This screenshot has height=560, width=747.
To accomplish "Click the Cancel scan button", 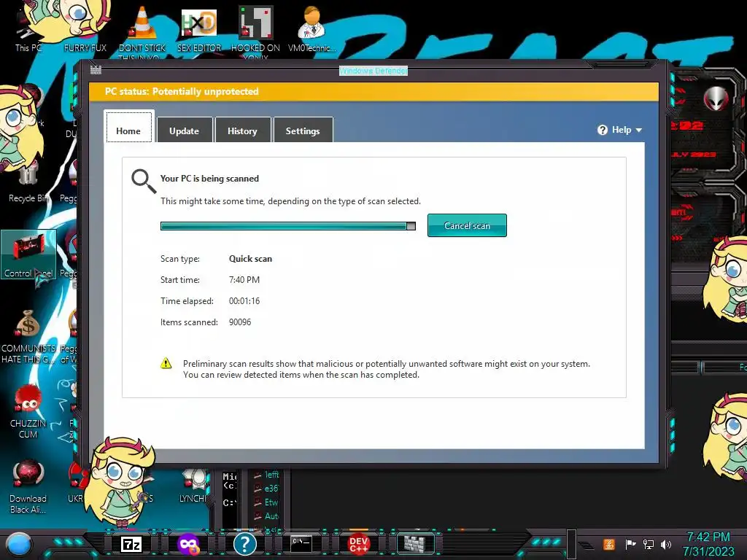I will coord(467,225).
